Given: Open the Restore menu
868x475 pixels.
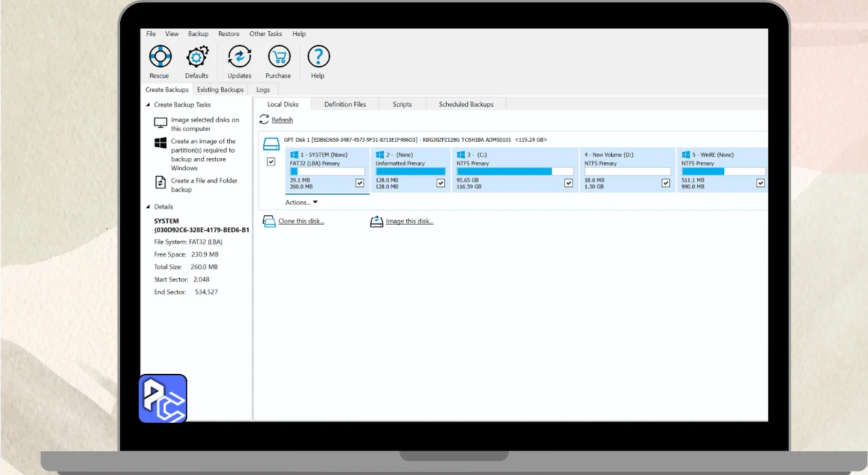Looking at the screenshot, I should (x=229, y=34).
